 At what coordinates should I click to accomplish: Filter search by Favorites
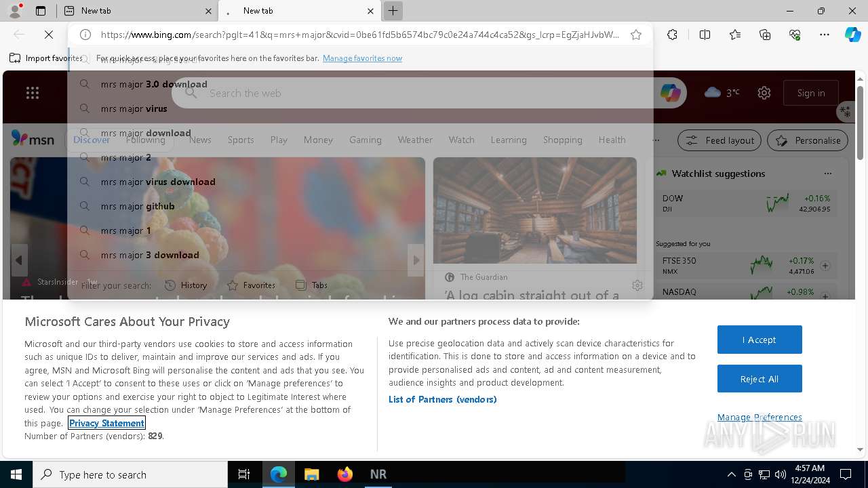pyautogui.click(x=251, y=285)
